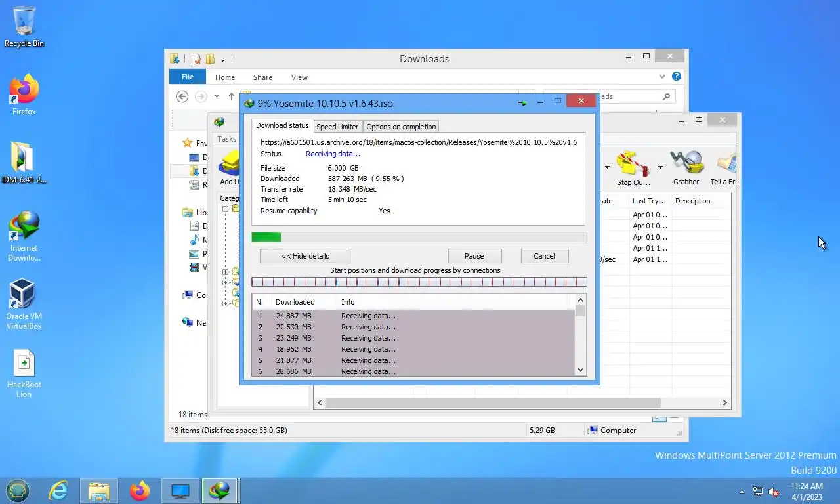This screenshot has height=504, width=840.
Task: Click the clock showing 11:24 AM
Action: 807,486
